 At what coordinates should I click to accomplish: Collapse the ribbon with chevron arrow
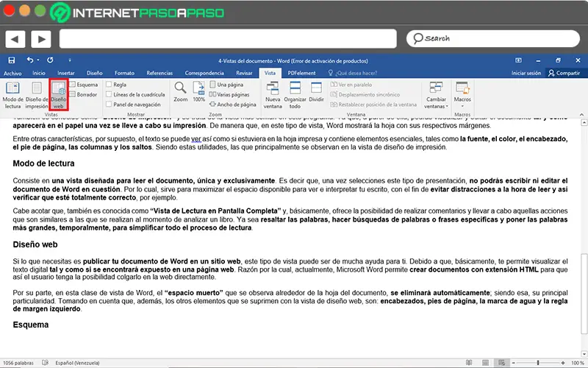pyautogui.click(x=581, y=114)
